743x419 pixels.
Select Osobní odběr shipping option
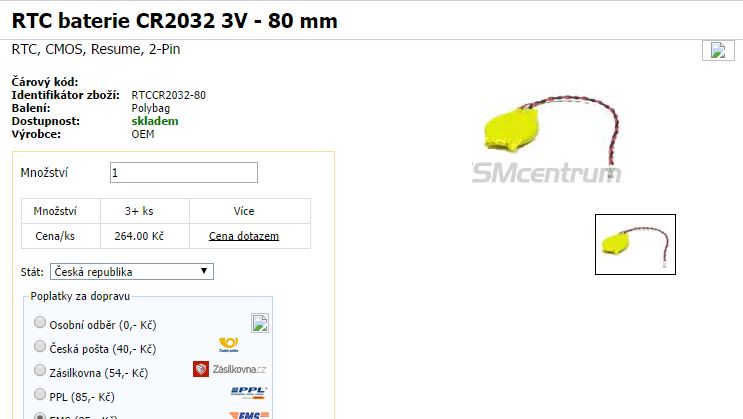[40, 323]
